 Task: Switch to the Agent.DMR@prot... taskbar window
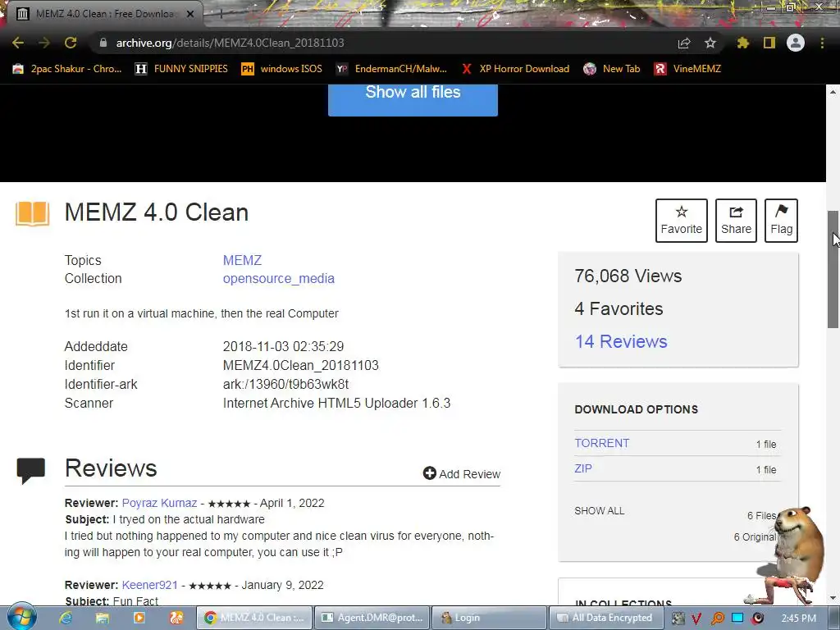coord(372,618)
